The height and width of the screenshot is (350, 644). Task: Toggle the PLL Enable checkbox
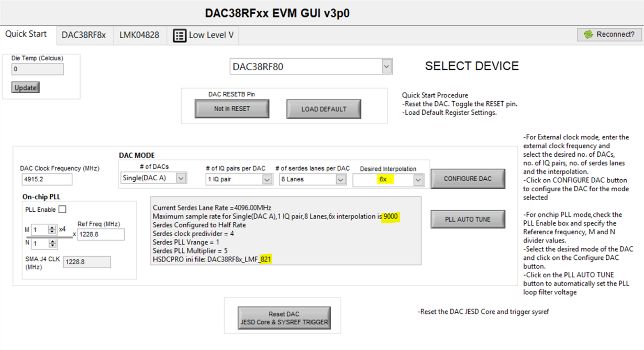[62, 210]
